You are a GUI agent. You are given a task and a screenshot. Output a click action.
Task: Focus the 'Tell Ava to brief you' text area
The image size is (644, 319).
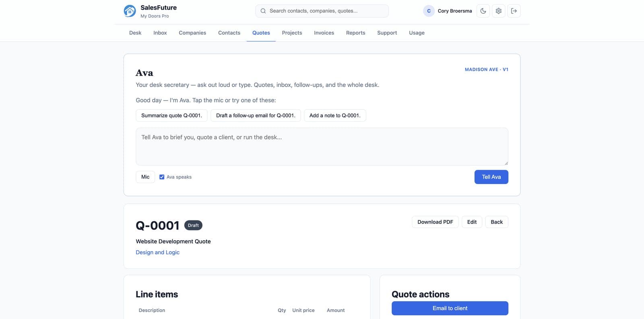pos(322,146)
